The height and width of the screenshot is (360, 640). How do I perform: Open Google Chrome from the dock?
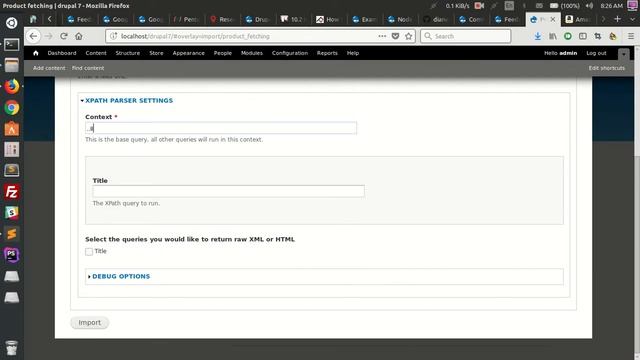tap(11, 108)
